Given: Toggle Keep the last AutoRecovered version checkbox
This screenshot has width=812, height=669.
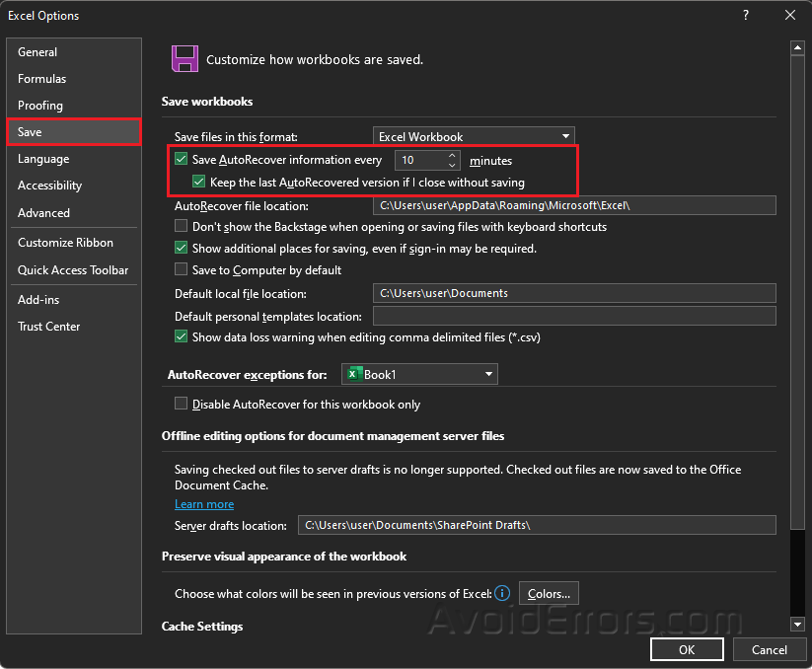Looking at the screenshot, I should [198, 182].
